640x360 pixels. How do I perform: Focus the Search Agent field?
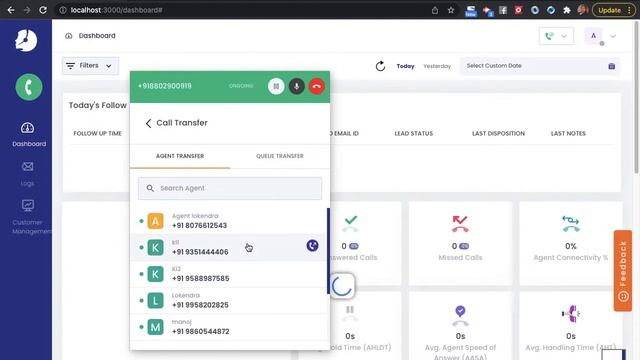click(x=230, y=188)
